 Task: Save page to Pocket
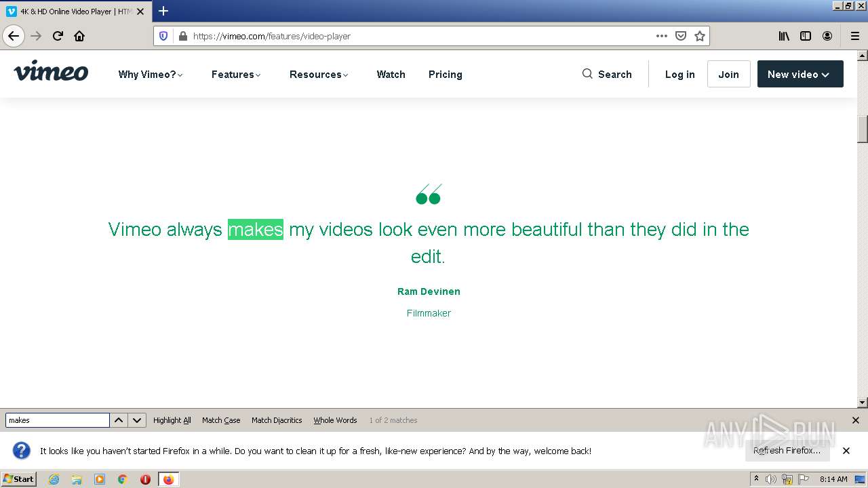pos(681,36)
